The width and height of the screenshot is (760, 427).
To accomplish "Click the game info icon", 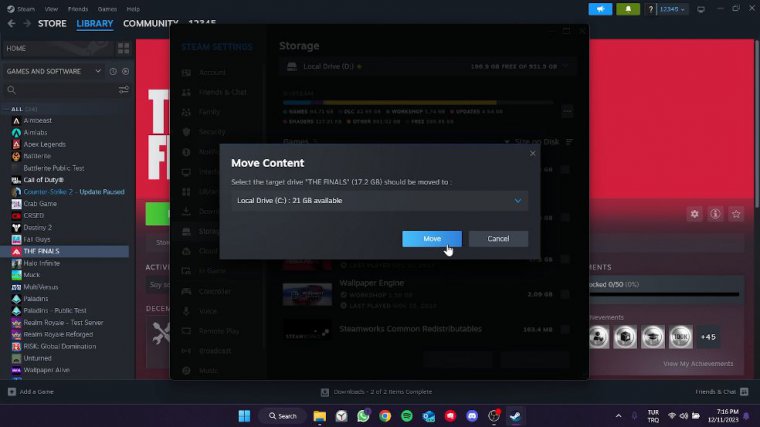I will pyautogui.click(x=715, y=214).
